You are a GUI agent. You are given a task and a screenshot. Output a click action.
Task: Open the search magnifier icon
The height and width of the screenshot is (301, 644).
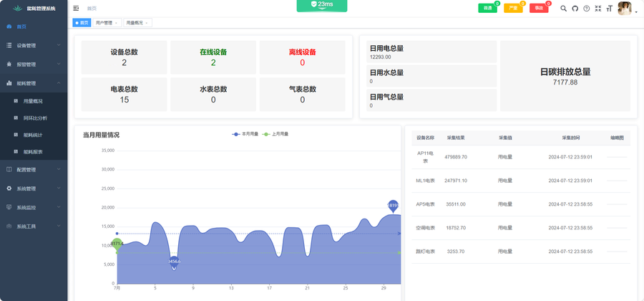point(563,9)
